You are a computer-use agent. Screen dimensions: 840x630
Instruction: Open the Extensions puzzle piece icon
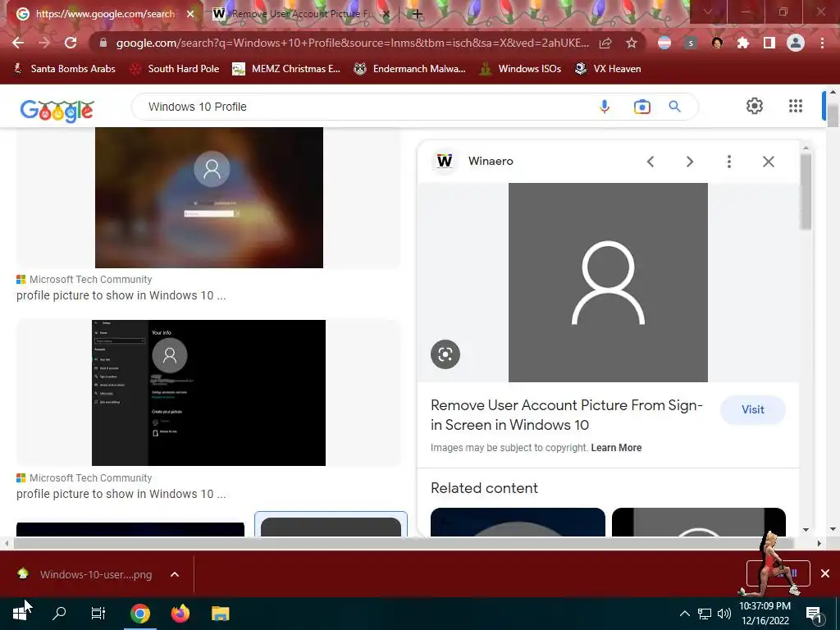pyautogui.click(x=743, y=43)
